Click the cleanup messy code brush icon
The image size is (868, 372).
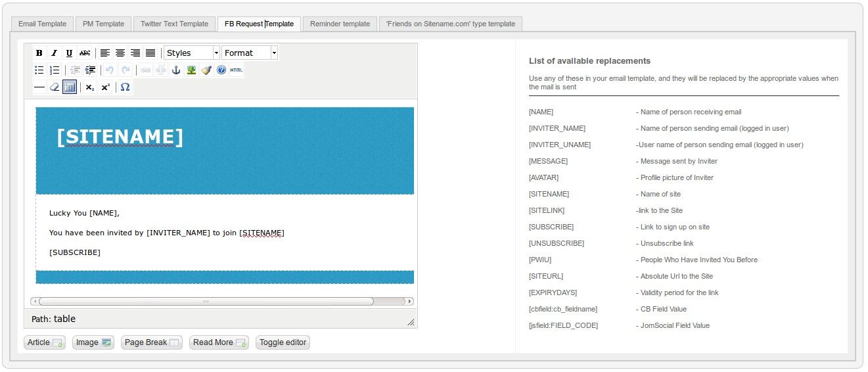[x=206, y=70]
